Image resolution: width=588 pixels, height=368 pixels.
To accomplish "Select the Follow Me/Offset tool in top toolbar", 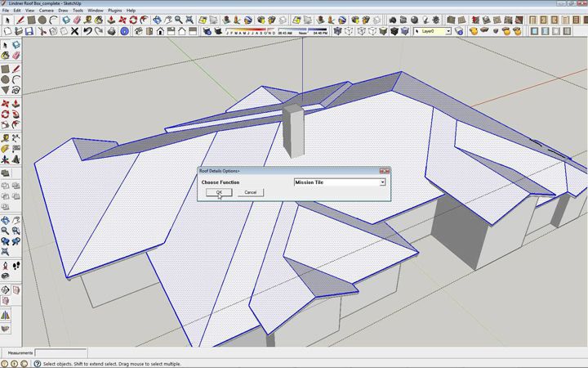I will click(x=144, y=20).
